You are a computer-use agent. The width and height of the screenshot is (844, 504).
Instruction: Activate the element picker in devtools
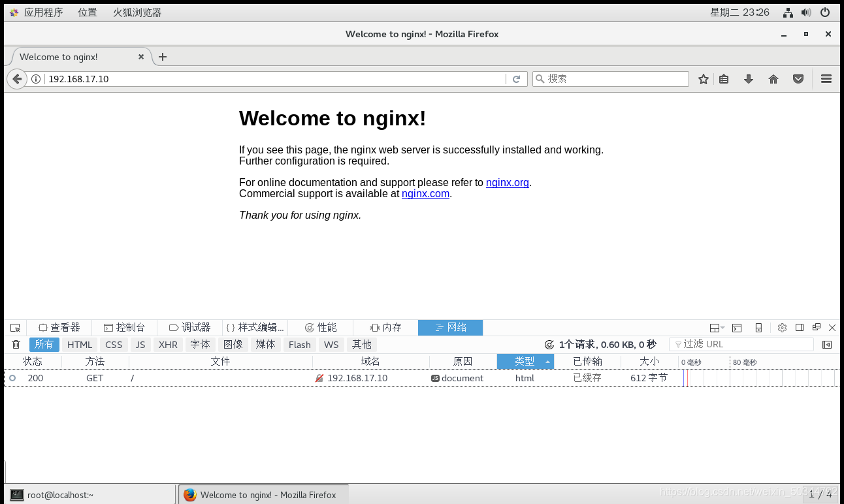(x=16, y=328)
